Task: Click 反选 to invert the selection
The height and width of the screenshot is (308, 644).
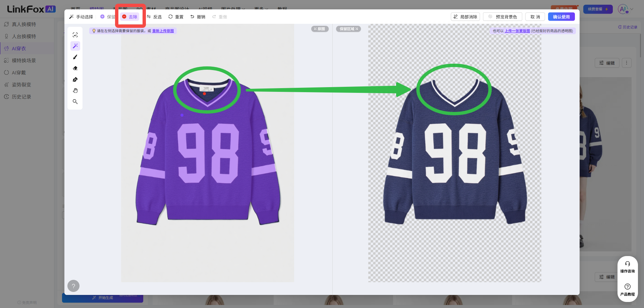Action: click(x=154, y=17)
